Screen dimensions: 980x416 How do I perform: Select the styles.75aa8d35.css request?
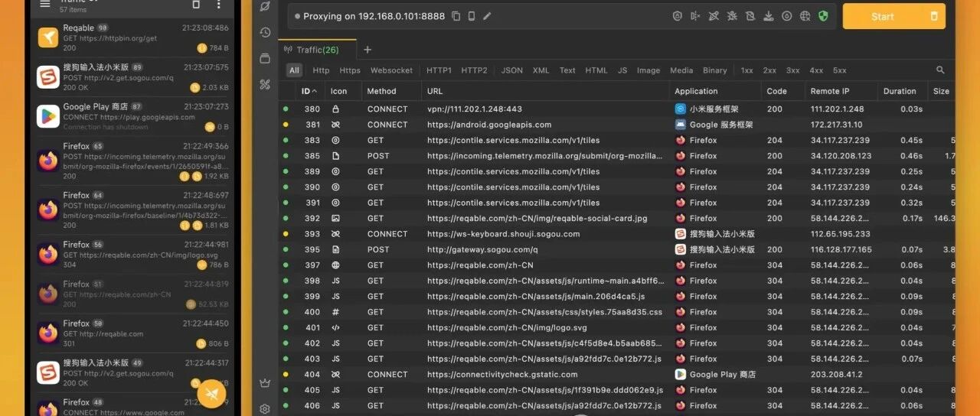[616, 312]
